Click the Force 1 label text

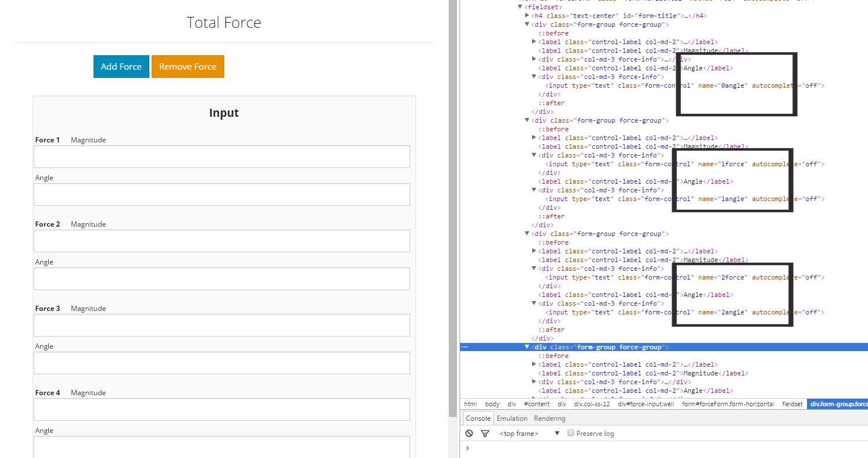click(x=47, y=140)
